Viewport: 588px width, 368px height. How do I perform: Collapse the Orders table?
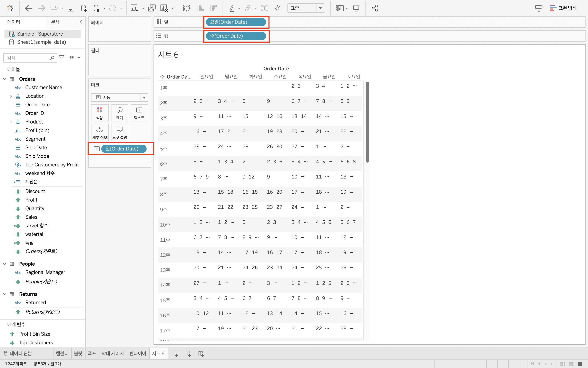coord(5,79)
